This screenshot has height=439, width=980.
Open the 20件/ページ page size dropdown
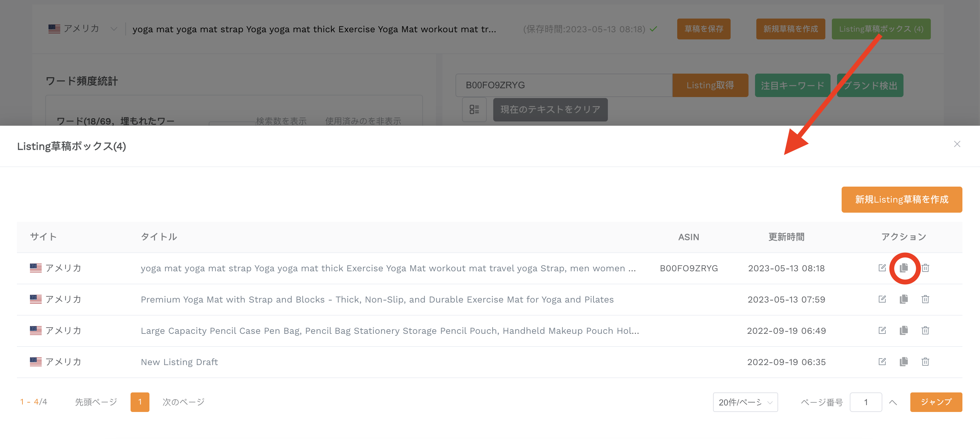(745, 402)
